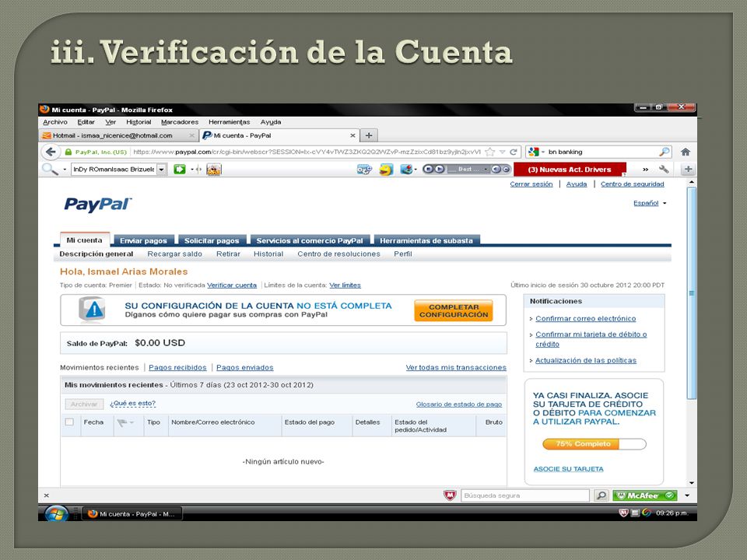Click the Cerrar sesión link
747x560 pixels.
click(x=531, y=184)
